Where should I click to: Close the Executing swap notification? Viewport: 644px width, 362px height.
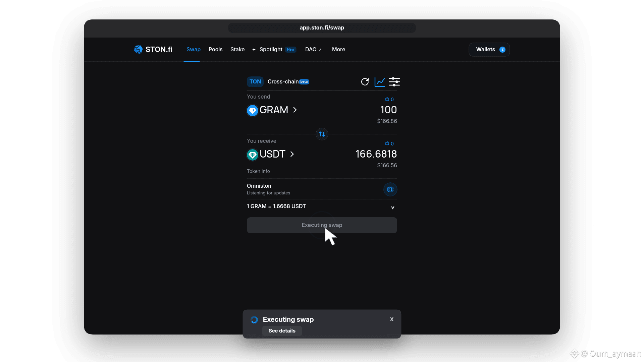(x=392, y=319)
